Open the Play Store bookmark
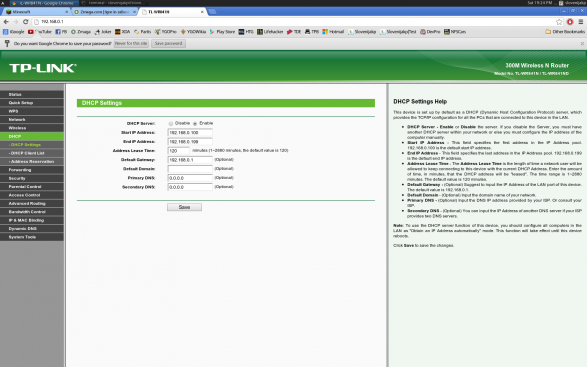 (222, 32)
